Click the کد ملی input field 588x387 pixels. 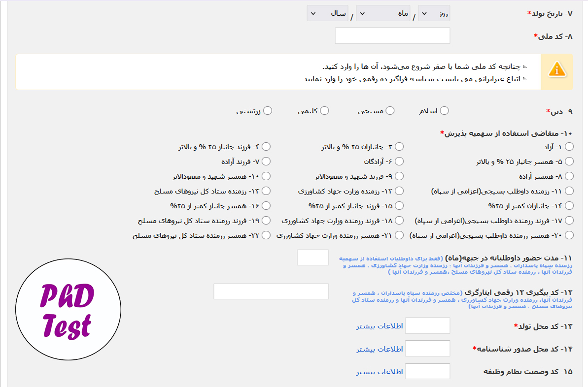tap(392, 36)
